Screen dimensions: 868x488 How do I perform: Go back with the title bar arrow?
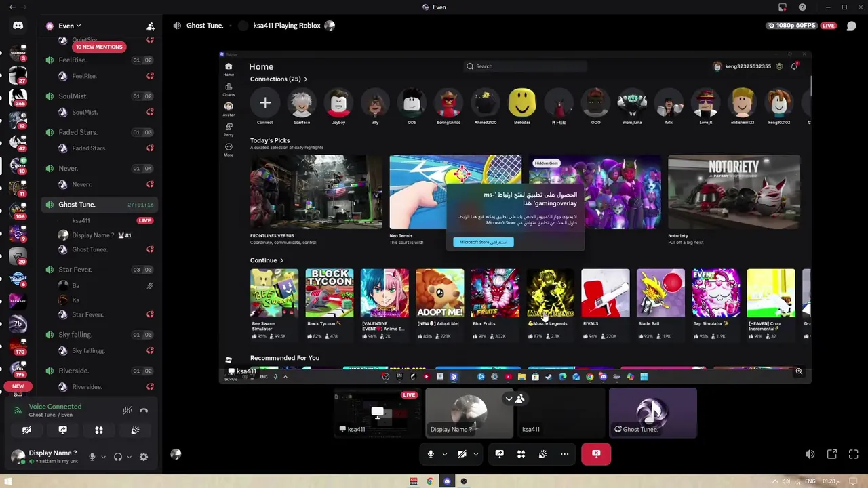pos(12,7)
